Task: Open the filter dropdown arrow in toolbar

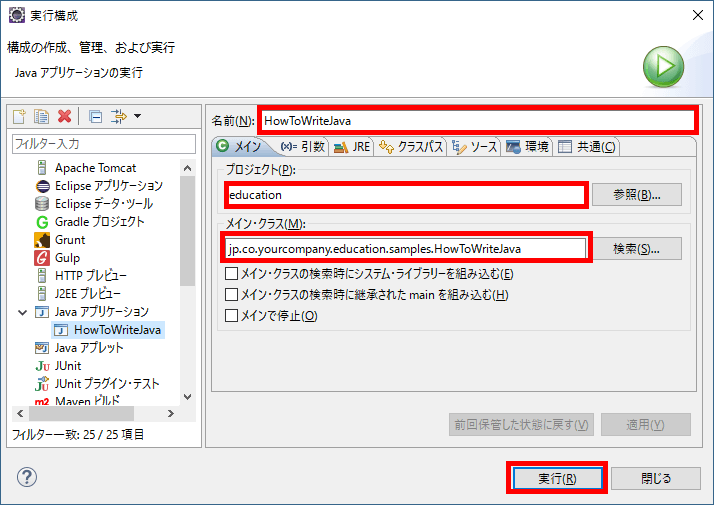Action: 137,117
